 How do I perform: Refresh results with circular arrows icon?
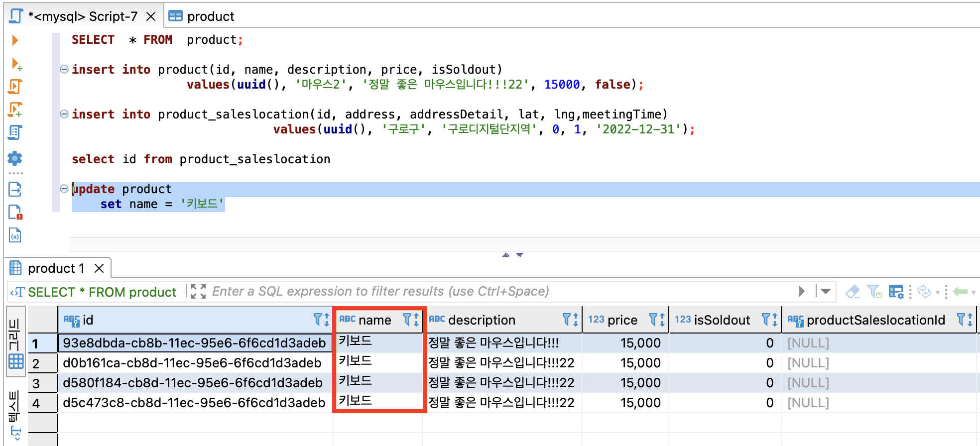(924, 291)
